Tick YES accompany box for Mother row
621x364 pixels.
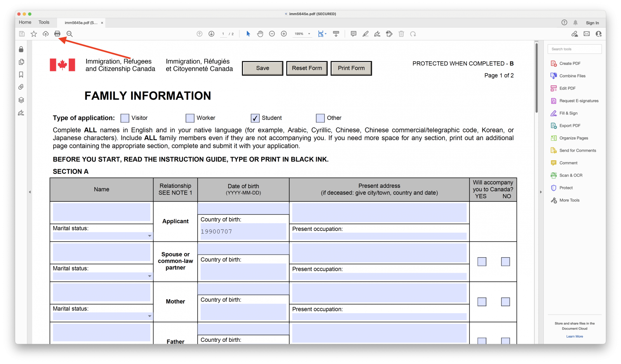(482, 302)
